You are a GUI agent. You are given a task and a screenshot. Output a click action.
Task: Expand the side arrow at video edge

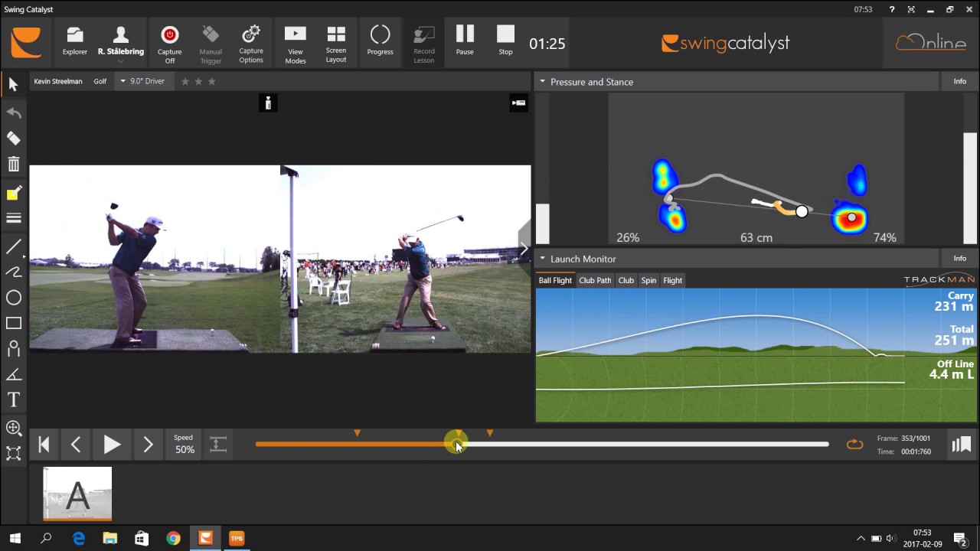coord(524,249)
